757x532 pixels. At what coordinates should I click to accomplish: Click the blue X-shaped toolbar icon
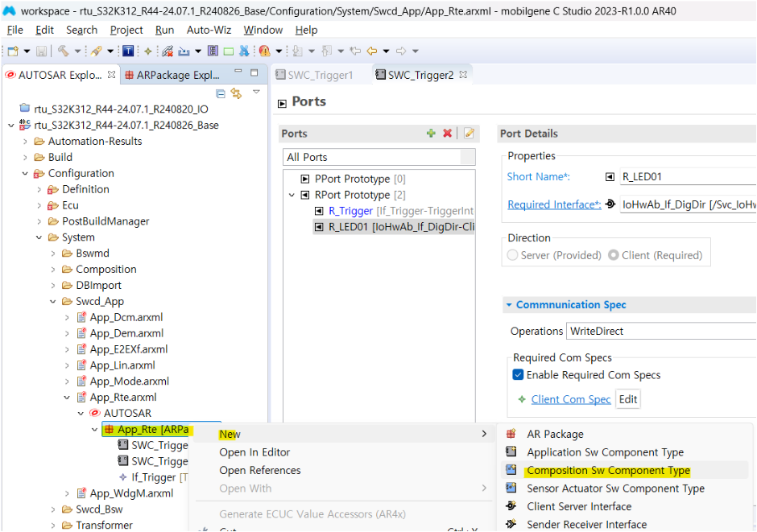244,51
